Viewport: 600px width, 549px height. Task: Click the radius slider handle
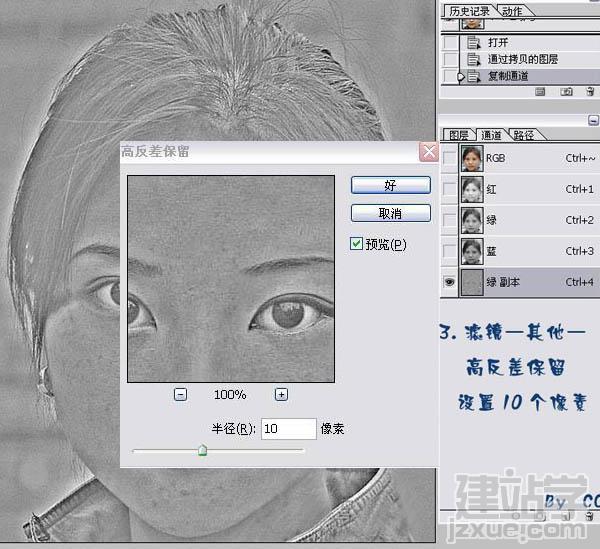202,450
